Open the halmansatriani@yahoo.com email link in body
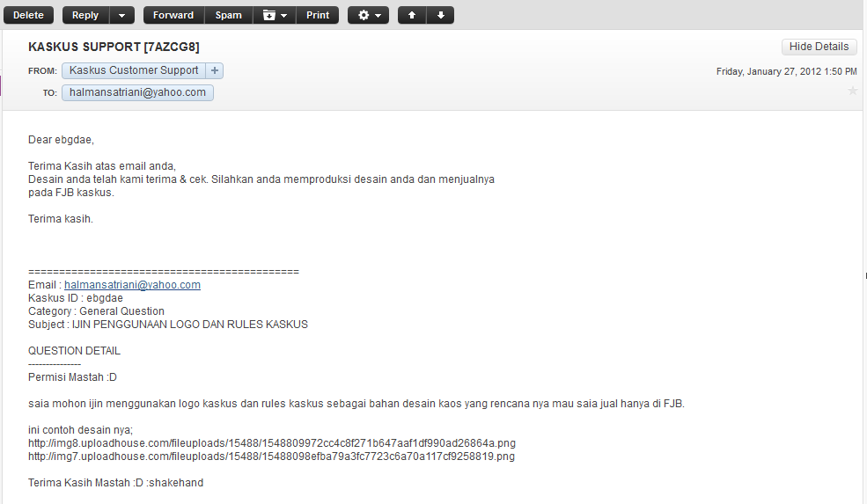 click(x=132, y=285)
